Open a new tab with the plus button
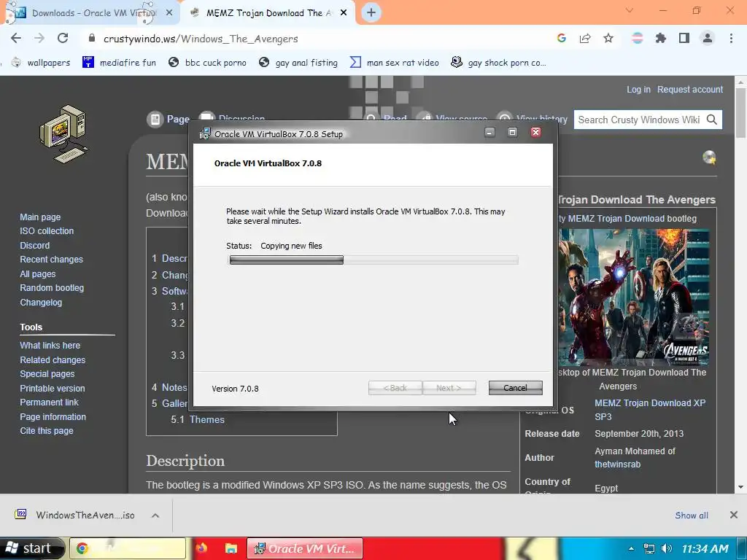747x560 pixels. [371, 13]
